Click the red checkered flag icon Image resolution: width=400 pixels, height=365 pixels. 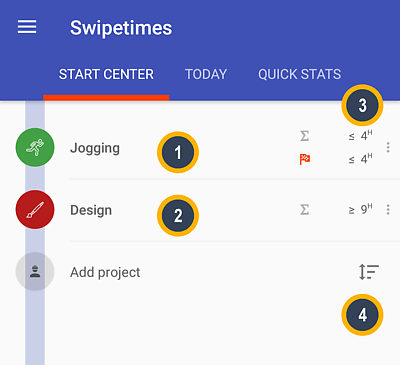pyautogui.click(x=305, y=159)
